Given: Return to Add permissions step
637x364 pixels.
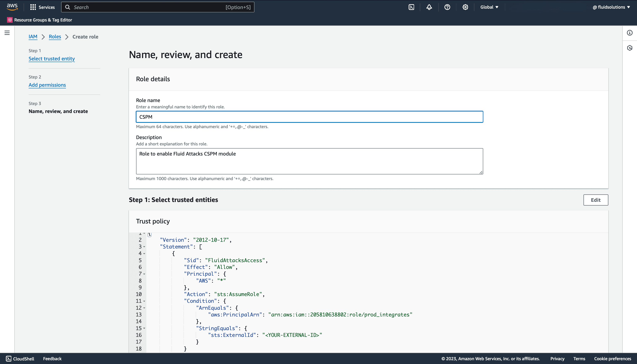Looking at the screenshot, I should [47, 85].
